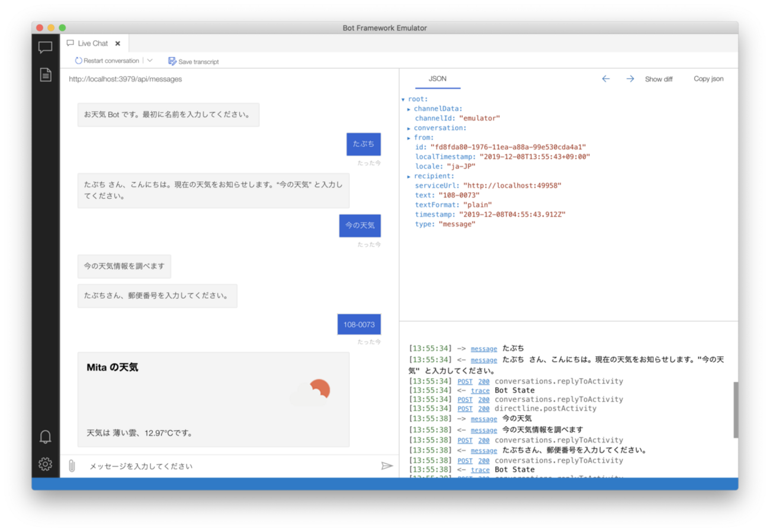Viewport: 770px width, 532px height.
Task: Expand the from node in the JSON tree
Action: [x=408, y=137]
